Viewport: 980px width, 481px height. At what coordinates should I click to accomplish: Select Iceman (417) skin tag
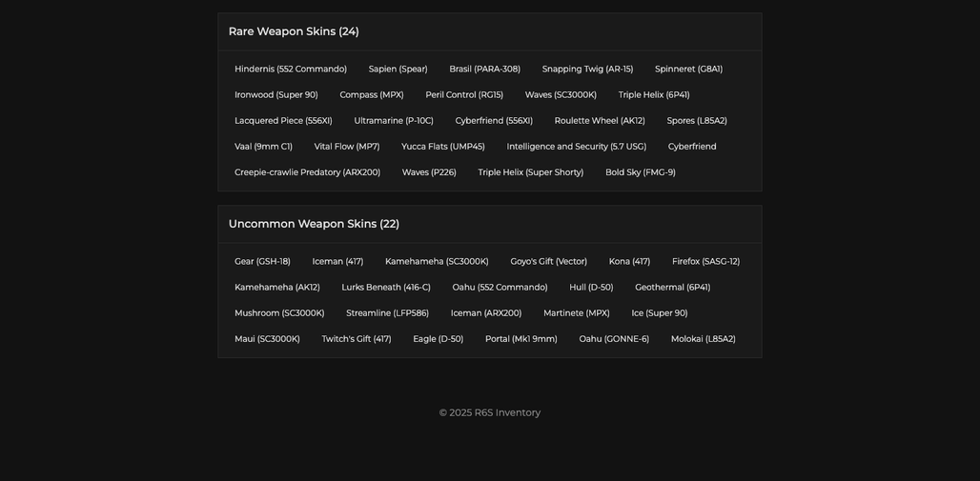click(x=338, y=262)
